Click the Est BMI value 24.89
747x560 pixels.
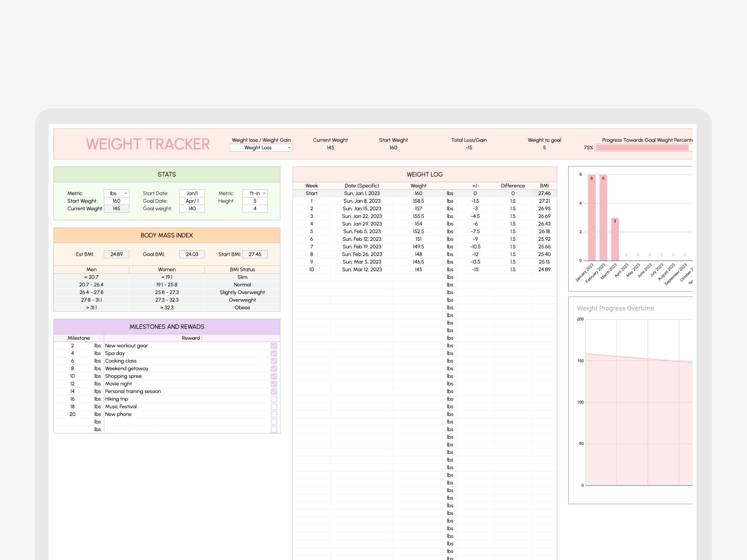117,254
